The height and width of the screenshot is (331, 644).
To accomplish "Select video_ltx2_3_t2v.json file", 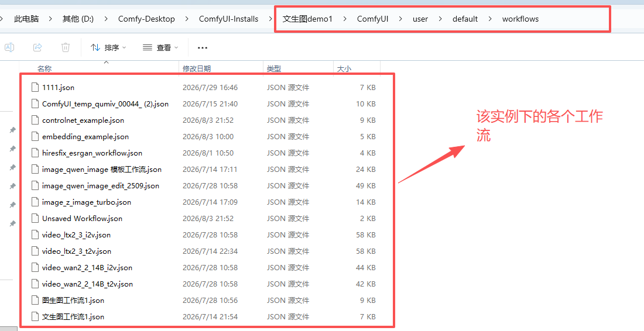I will (76, 251).
